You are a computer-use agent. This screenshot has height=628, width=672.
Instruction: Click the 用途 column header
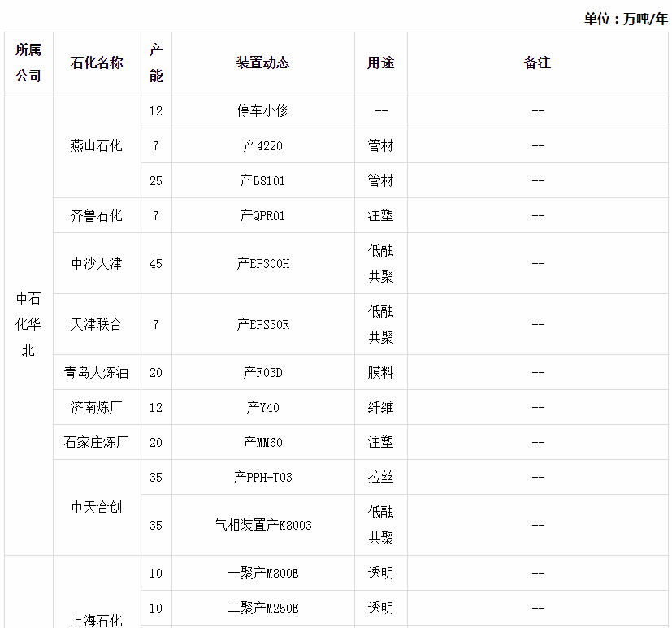click(x=380, y=63)
